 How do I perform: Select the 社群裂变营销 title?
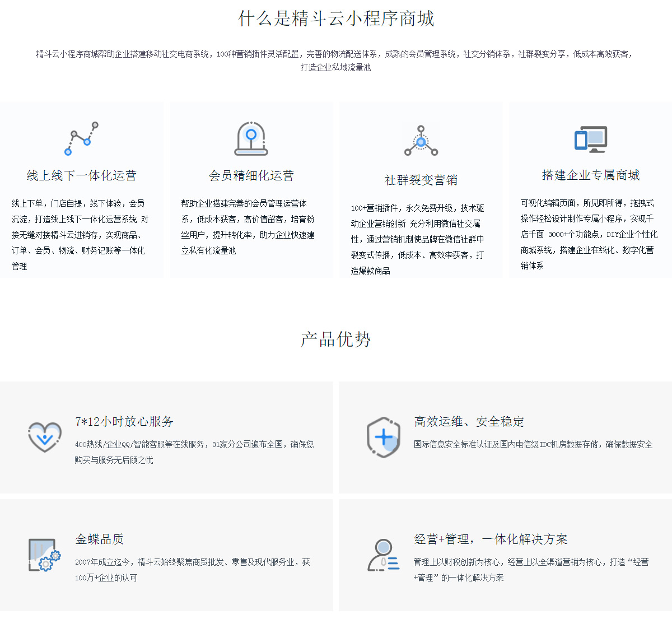[421, 180]
